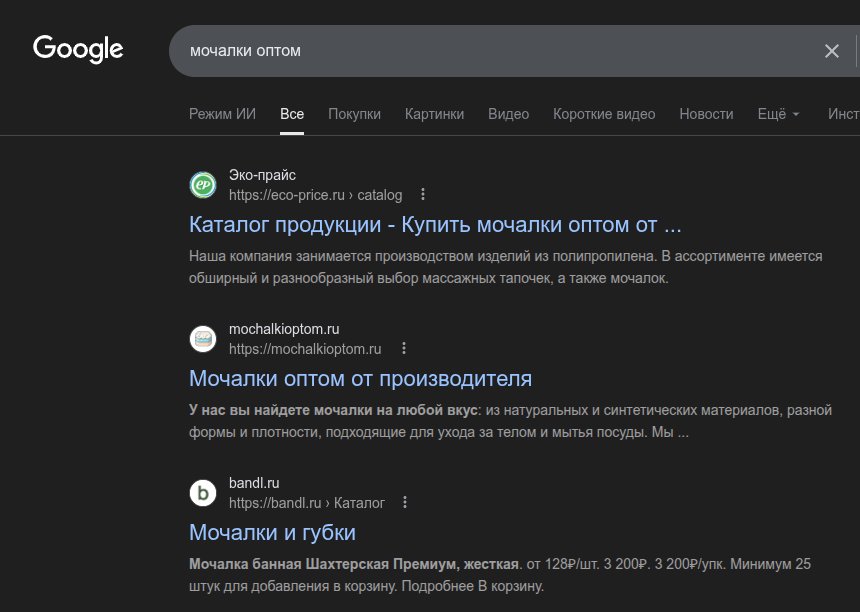Click the Эко-прайс site favicon

pyautogui.click(x=203, y=185)
